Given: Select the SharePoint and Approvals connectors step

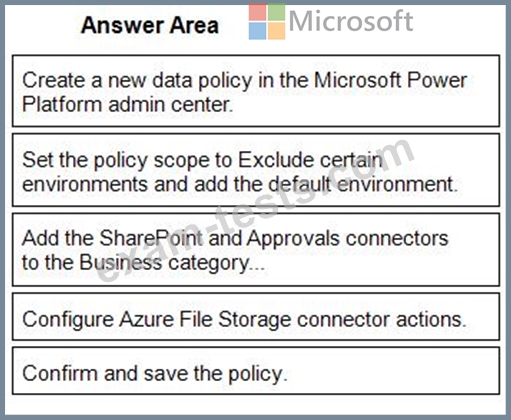Looking at the screenshot, I should [x=256, y=250].
